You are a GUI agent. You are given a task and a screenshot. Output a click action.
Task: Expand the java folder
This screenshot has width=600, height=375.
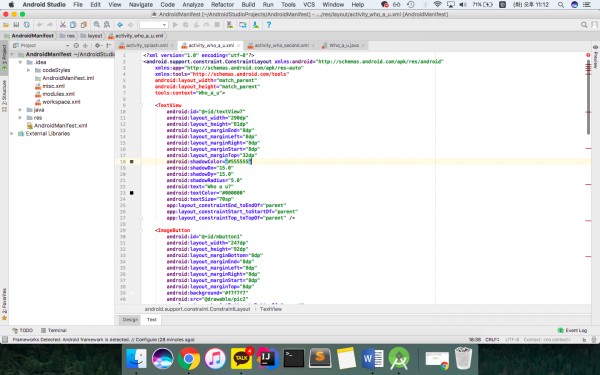tap(20, 110)
